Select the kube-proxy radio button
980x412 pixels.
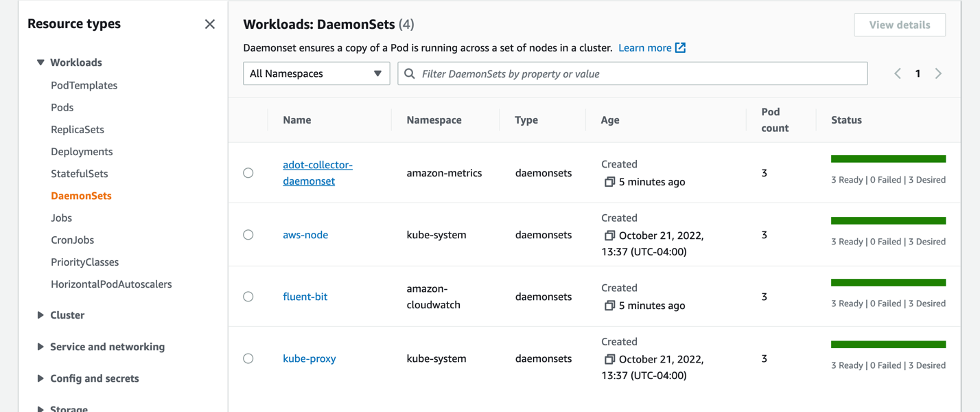[248, 358]
